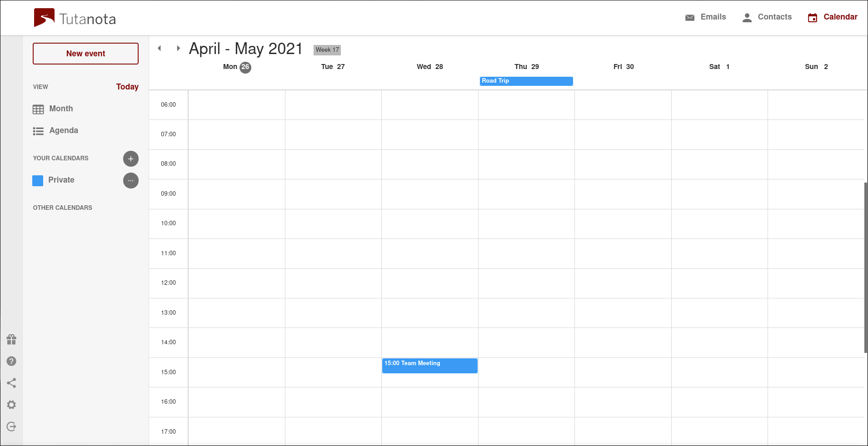The image size is (868, 446).
Task: Navigate to the next week
Action: coord(178,48)
